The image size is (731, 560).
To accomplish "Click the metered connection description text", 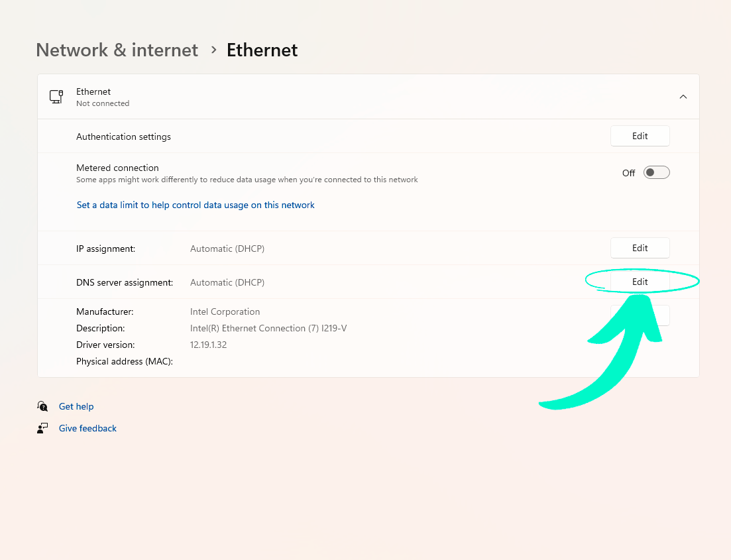I will 247,180.
